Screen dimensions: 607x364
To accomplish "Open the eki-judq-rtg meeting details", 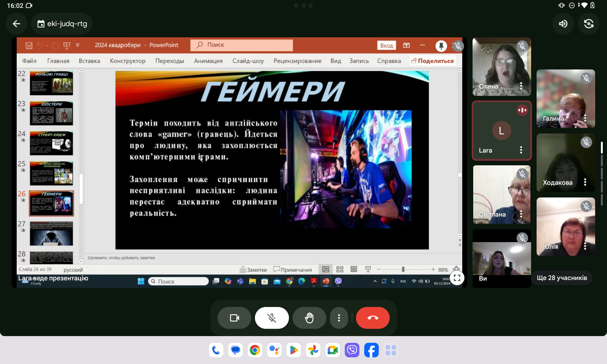I will click(x=62, y=24).
